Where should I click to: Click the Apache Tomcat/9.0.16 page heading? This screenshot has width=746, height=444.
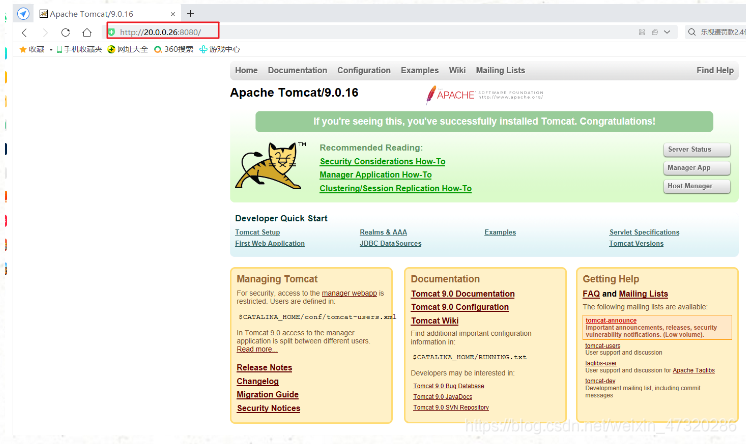(294, 93)
